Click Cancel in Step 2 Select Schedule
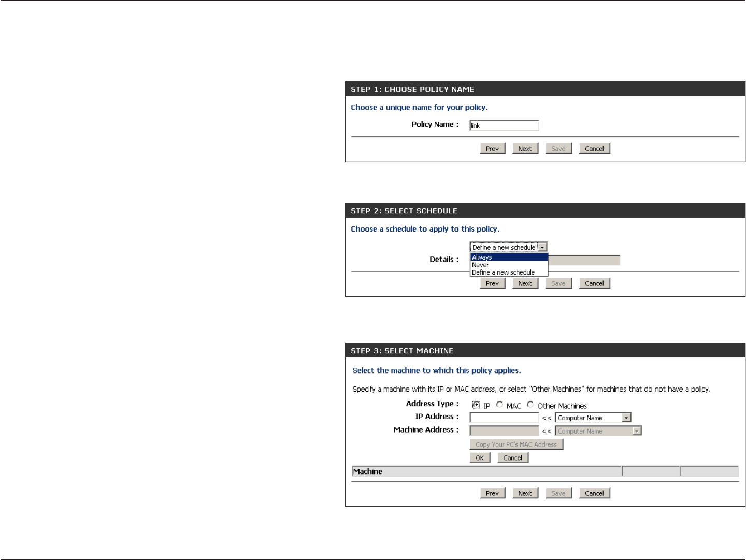This screenshot has width=746, height=560. click(594, 283)
